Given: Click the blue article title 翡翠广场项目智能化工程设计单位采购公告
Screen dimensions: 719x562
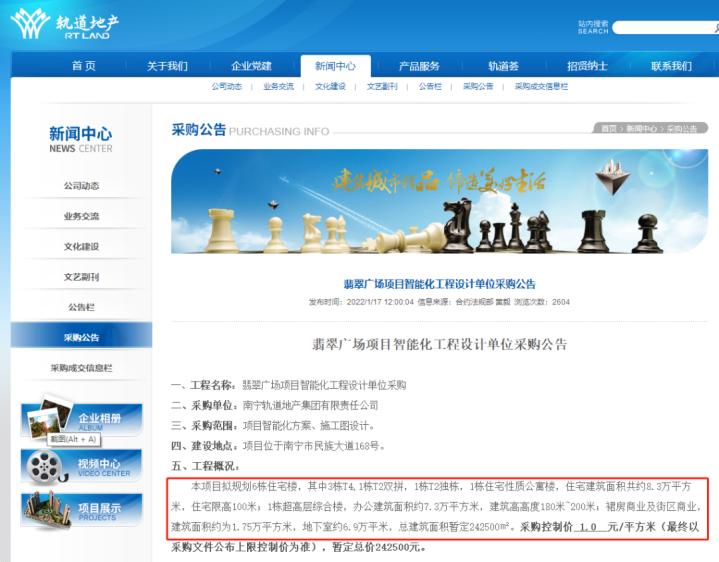Looking at the screenshot, I should point(440,284).
